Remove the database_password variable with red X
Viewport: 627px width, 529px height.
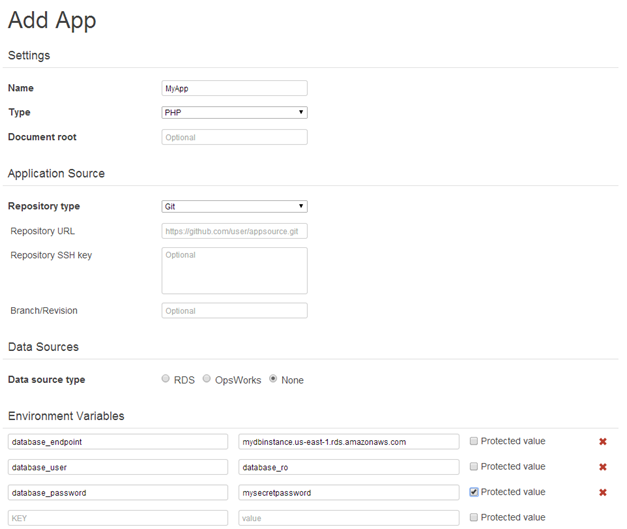[603, 492]
